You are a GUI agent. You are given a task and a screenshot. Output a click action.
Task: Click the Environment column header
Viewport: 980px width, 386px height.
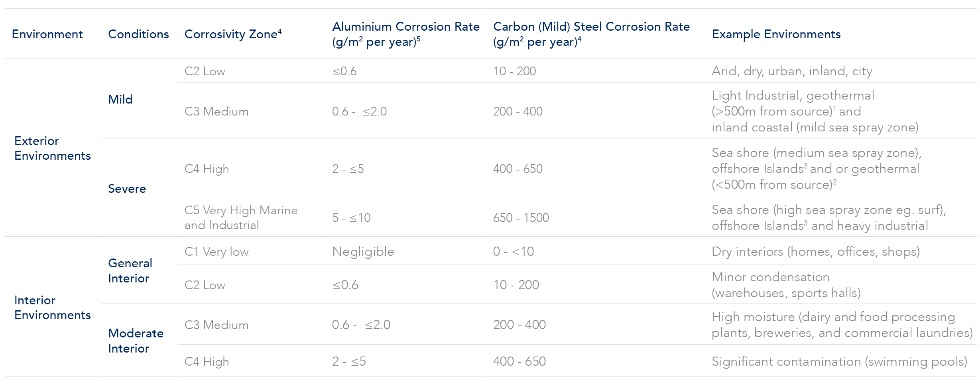(x=47, y=34)
